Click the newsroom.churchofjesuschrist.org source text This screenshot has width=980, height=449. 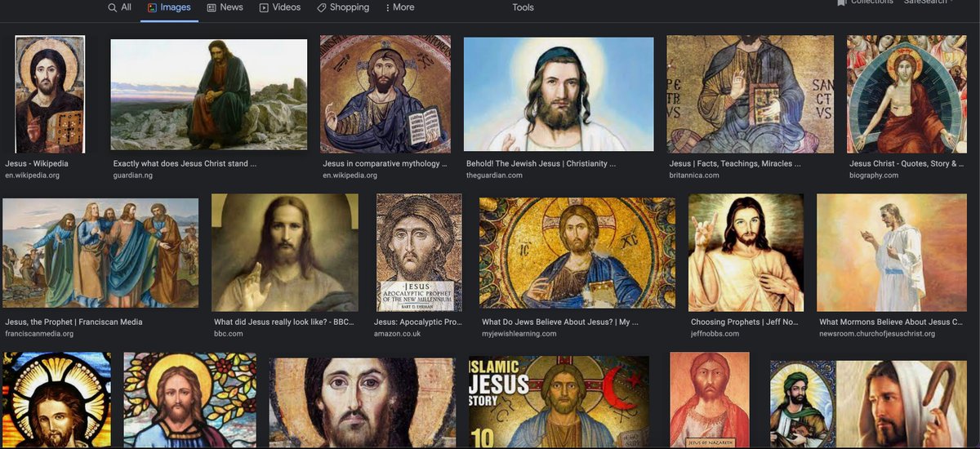point(877,334)
